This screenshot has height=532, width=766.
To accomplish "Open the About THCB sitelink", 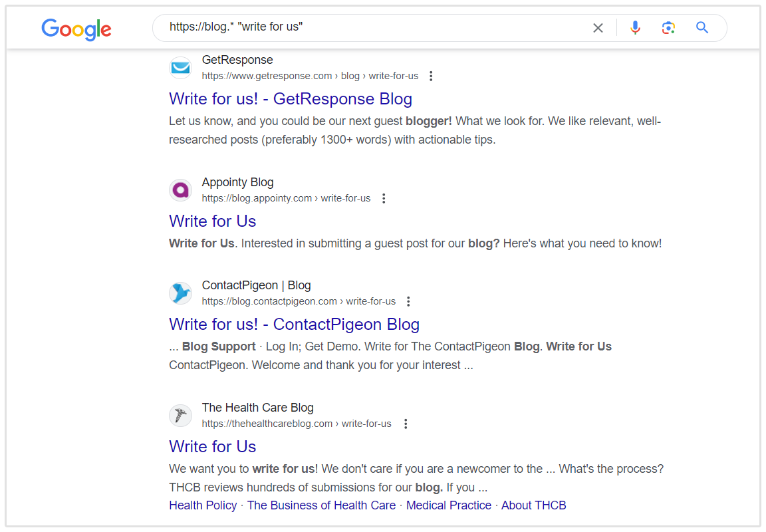I will point(533,505).
